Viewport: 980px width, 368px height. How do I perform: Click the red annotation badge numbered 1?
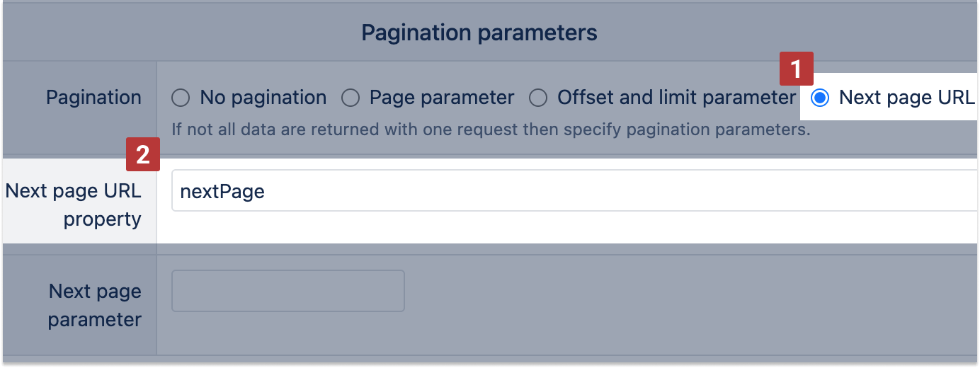[797, 70]
